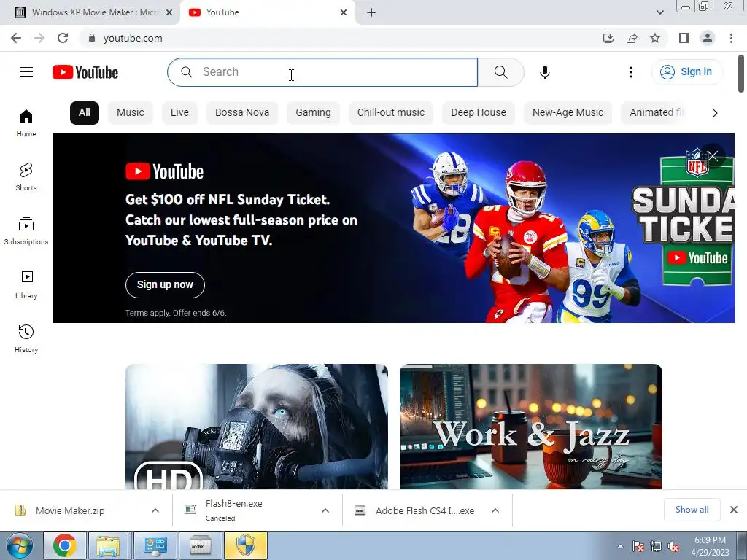This screenshot has height=560, width=747.
Task: Click the Chrome icon in the taskbar
Action: (x=65, y=545)
